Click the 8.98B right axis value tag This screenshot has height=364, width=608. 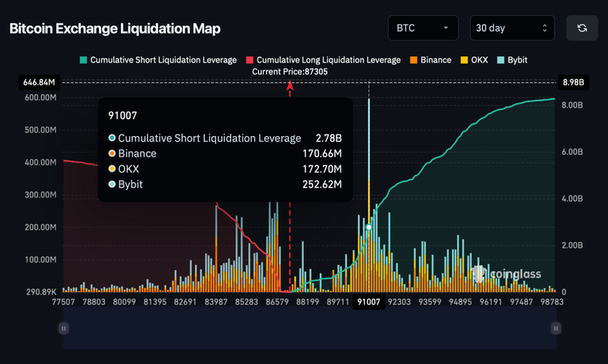573,82
